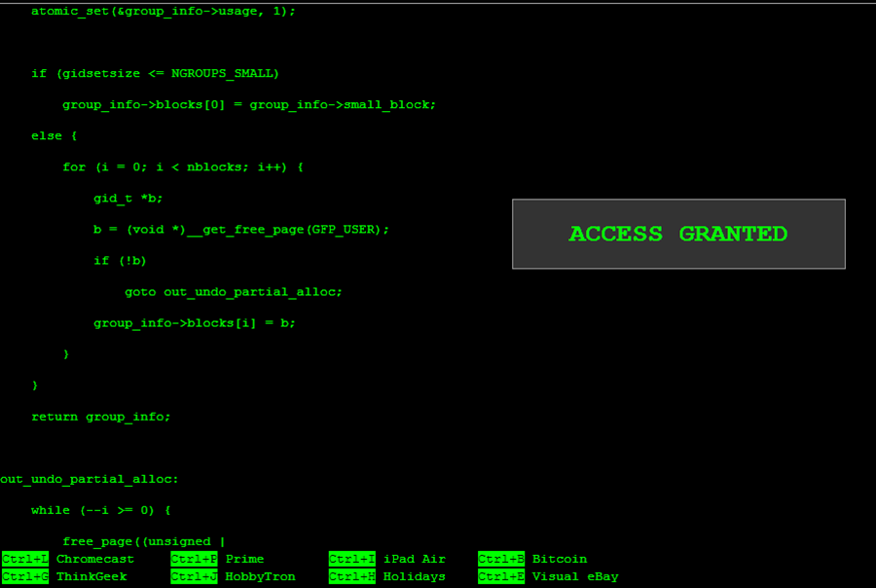The height and width of the screenshot is (588, 876).
Task: Click the 'return group_info;' line
Action: [101, 417]
